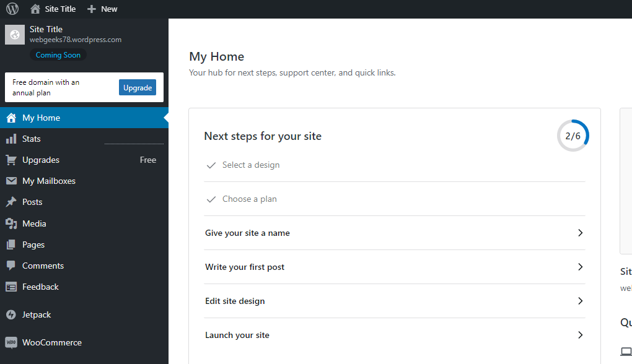Click the Stats sparkline dotted chart
632x364 pixels.
click(134, 144)
